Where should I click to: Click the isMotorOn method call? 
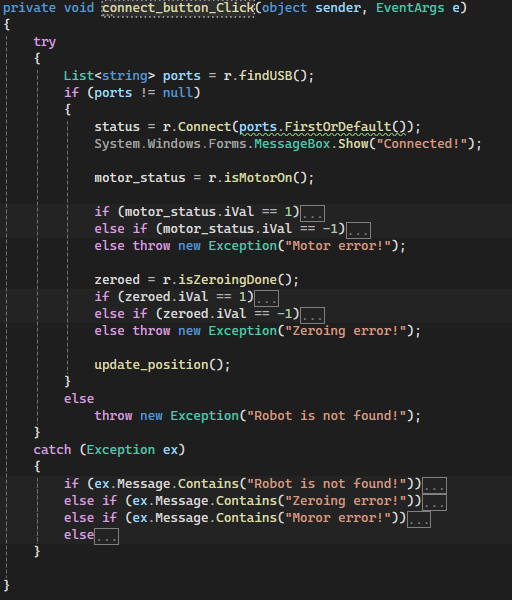[x=258, y=178]
